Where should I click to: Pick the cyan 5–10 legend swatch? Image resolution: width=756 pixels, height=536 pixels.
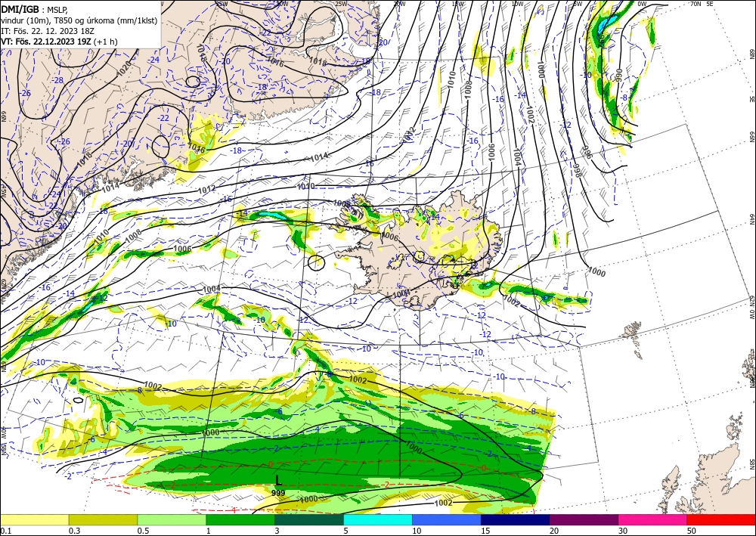(378, 519)
